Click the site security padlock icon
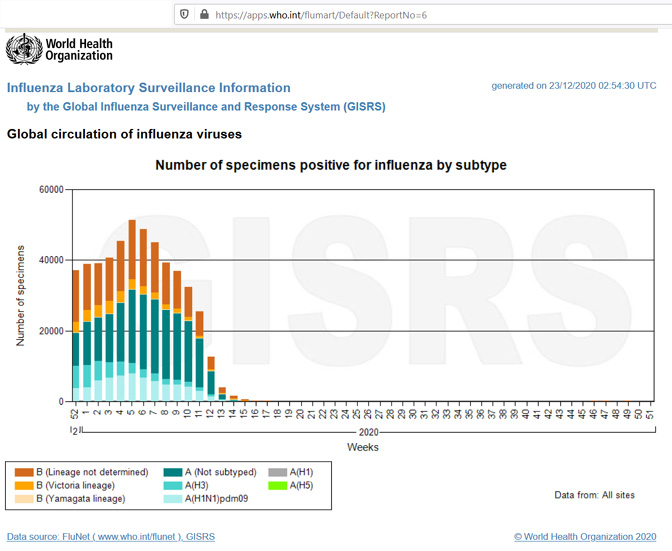This screenshot has width=672, height=551. click(x=204, y=14)
